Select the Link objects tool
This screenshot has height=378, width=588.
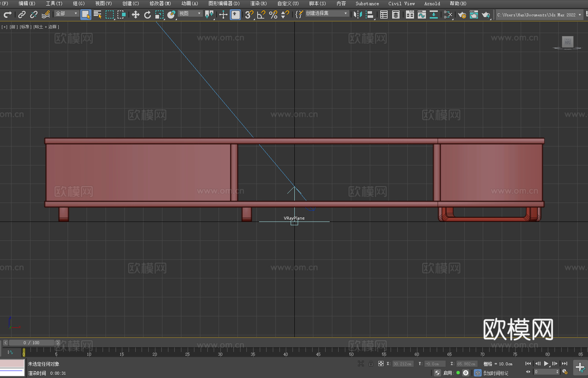click(22, 14)
